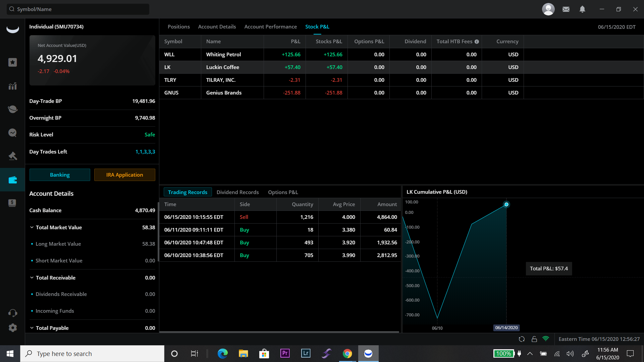This screenshot has height=362, width=644.
Task: Click the refresh icon in status bar
Action: click(522, 339)
